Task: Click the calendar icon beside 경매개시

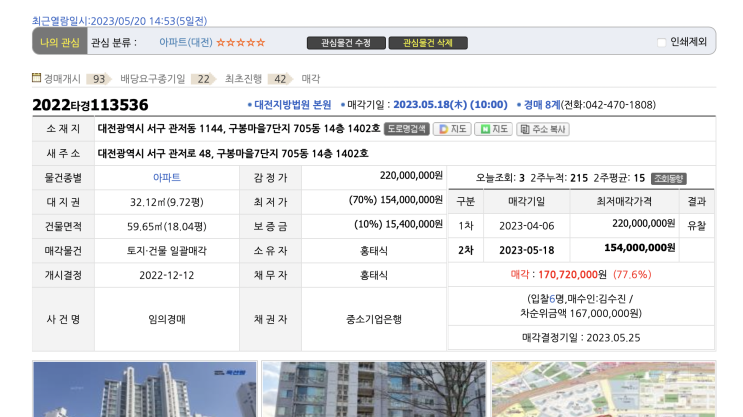Action: click(36, 78)
